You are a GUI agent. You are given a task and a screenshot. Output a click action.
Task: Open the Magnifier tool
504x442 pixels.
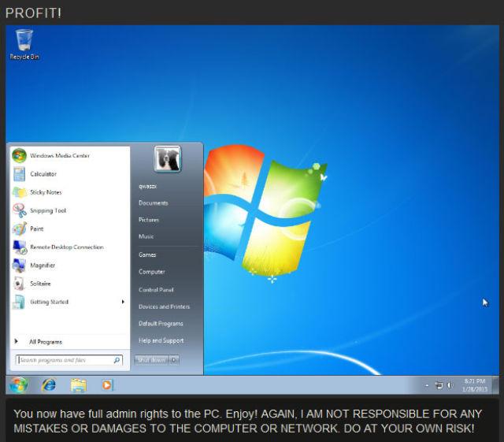pos(43,266)
